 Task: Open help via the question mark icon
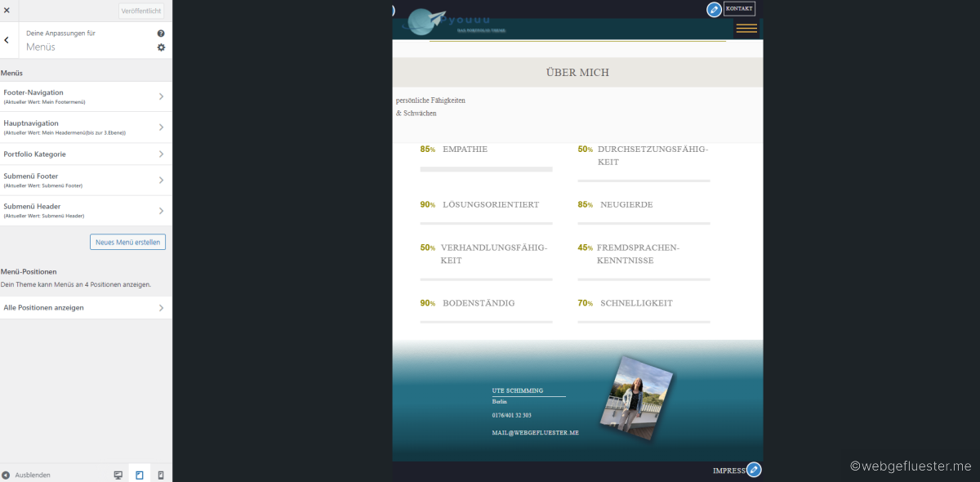(161, 33)
